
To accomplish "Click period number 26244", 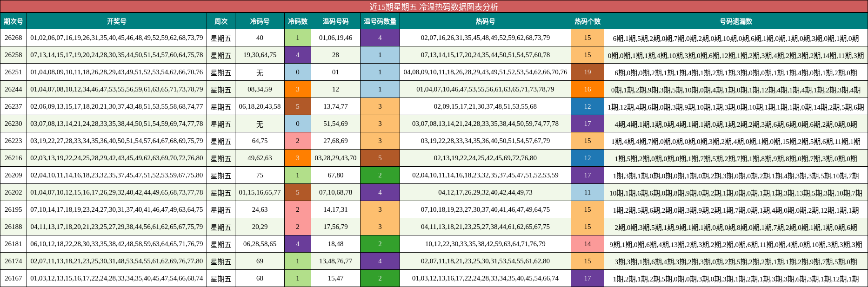I will (13, 89).
